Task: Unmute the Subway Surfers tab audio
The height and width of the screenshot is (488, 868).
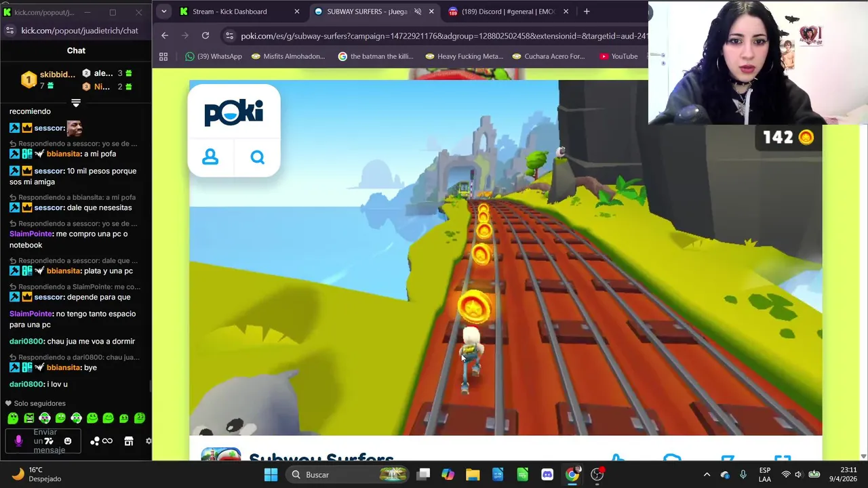Action: [418, 12]
